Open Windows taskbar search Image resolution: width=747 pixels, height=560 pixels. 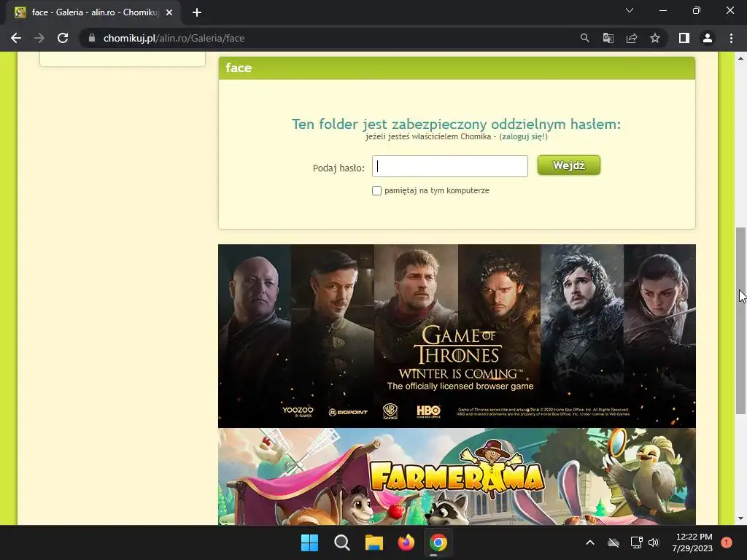point(341,542)
